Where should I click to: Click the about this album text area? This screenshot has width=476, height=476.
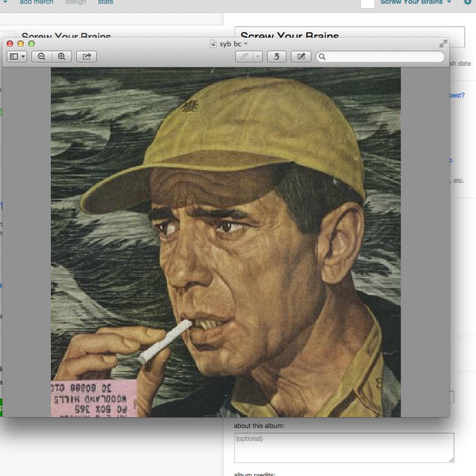[343, 447]
